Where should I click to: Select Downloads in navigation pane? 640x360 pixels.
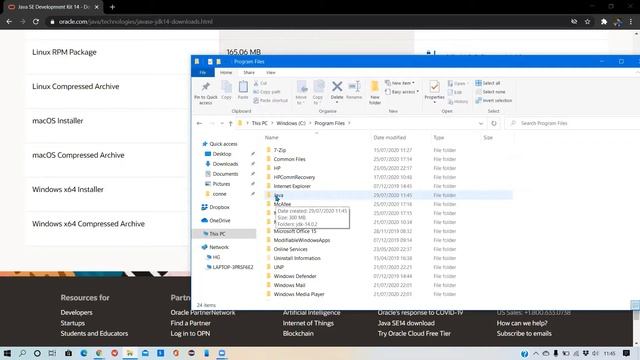(225, 164)
